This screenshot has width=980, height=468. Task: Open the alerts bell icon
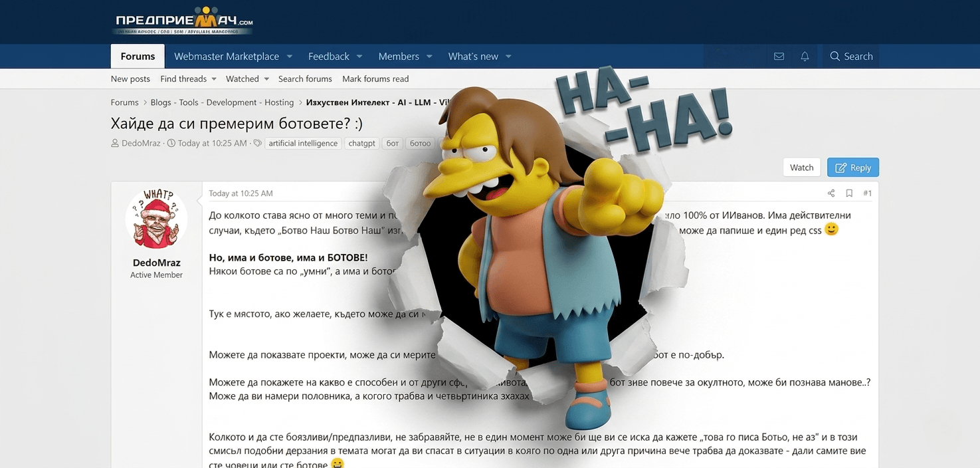[805, 57]
